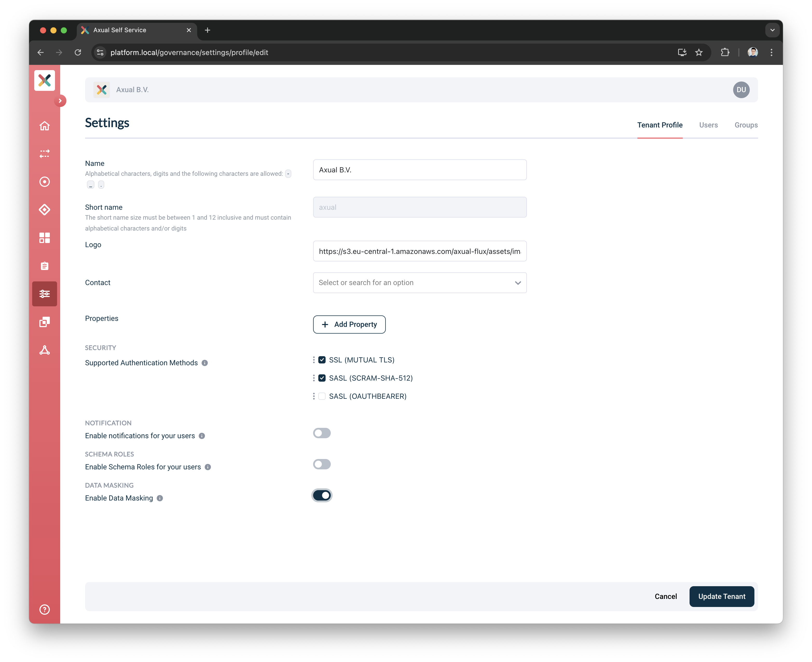
Task: Uncheck SSL (MUTUAL TLS) authentication
Action: pyautogui.click(x=322, y=360)
